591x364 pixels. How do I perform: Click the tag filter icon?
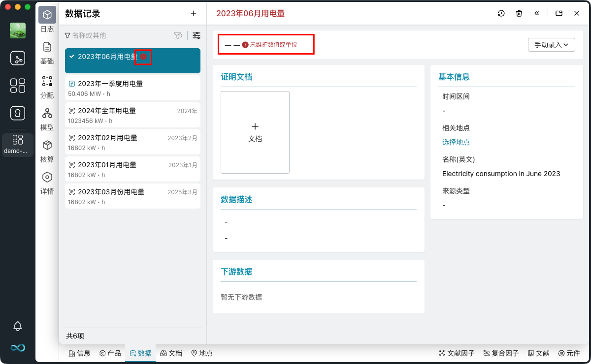178,35
